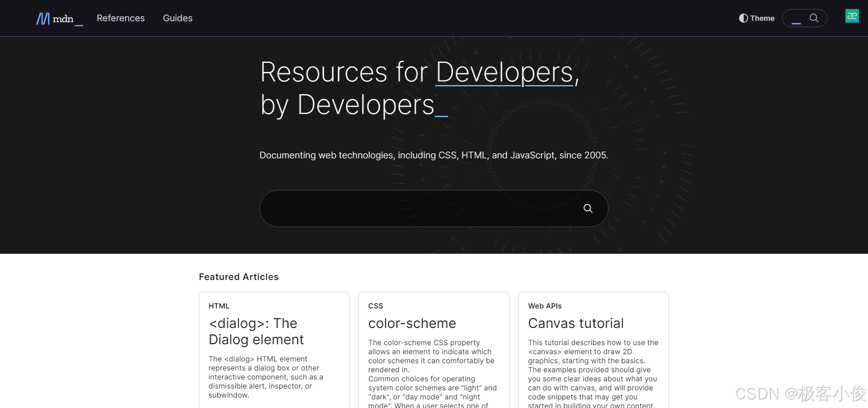Open the Guides menu

pyautogui.click(x=178, y=18)
